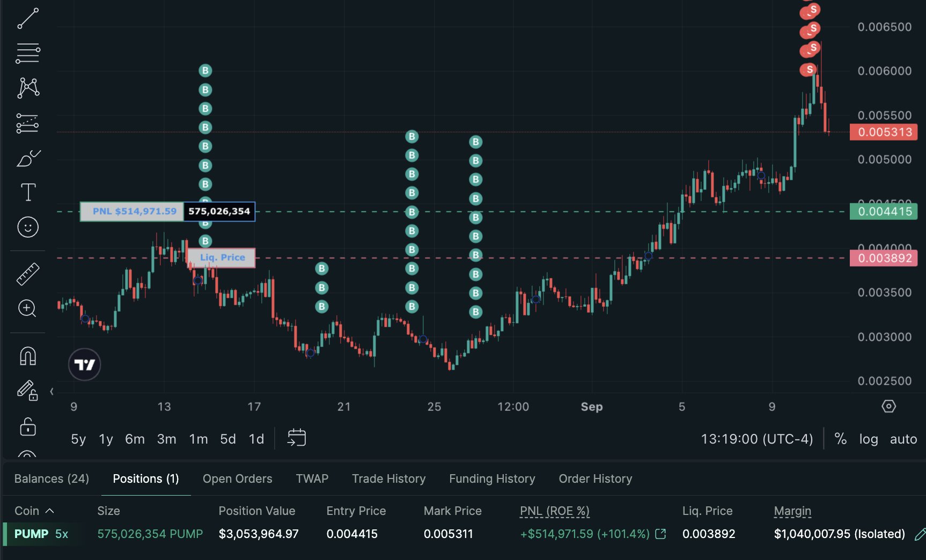Open the Trade History tab

pyautogui.click(x=388, y=478)
